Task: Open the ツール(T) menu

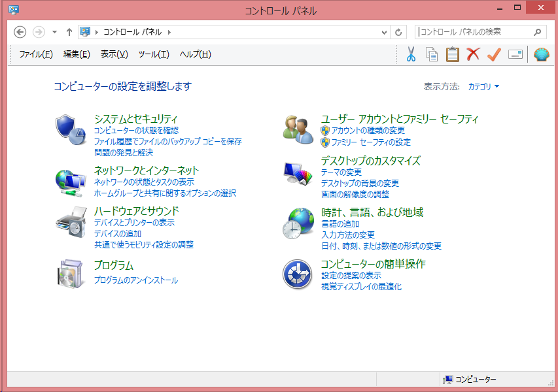Action: (x=154, y=54)
